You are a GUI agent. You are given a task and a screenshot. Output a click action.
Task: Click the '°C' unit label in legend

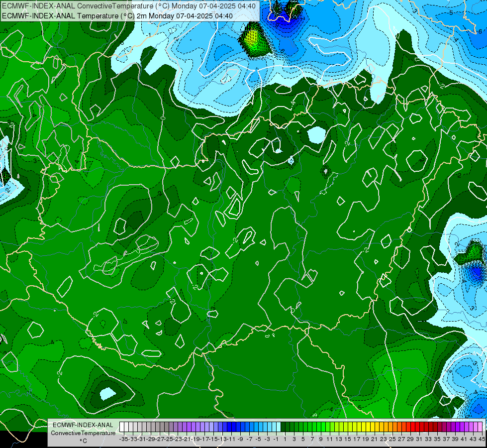(x=83, y=441)
